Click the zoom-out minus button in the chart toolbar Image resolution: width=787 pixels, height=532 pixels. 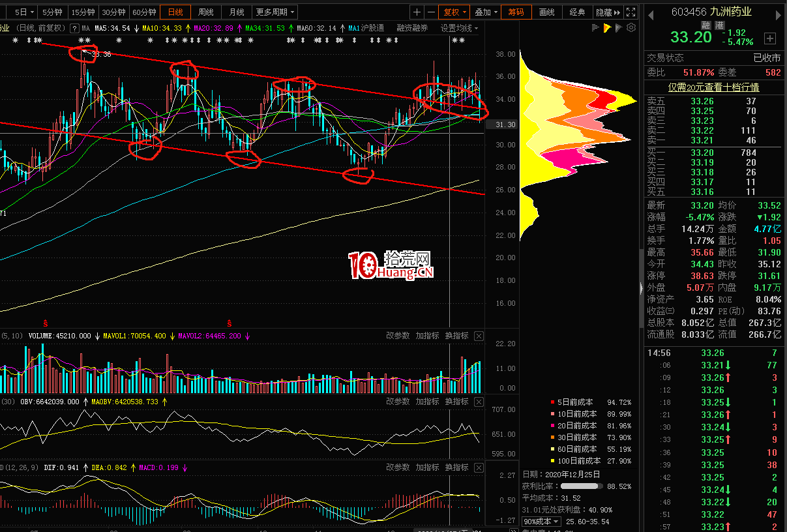[x=431, y=12]
